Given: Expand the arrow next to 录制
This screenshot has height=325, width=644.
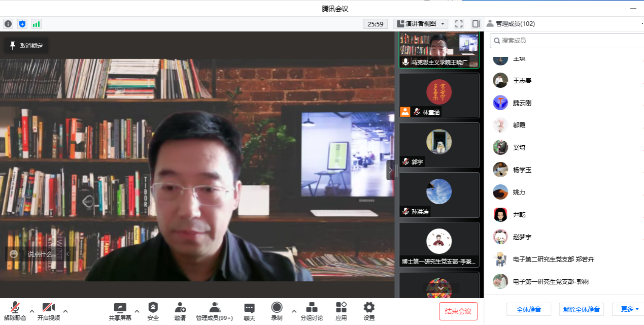Looking at the screenshot, I should [x=294, y=311].
